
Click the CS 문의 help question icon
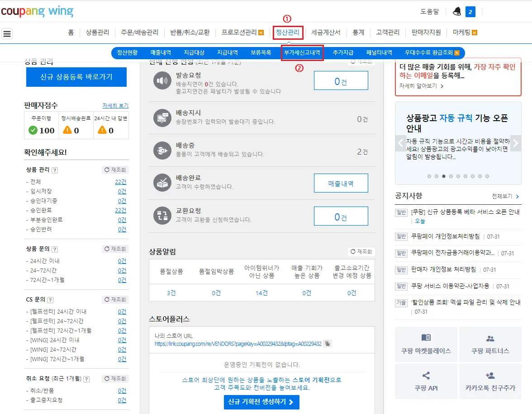50,300
